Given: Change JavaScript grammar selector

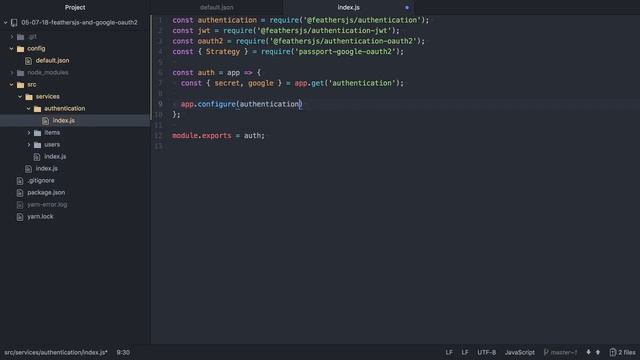Looking at the screenshot, I should 520,352.
